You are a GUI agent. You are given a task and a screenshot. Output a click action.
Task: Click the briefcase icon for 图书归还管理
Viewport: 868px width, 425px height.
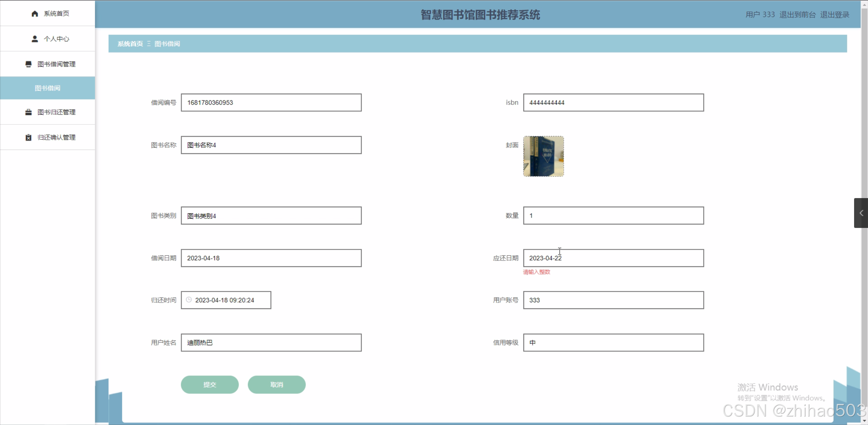(x=28, y=112)
